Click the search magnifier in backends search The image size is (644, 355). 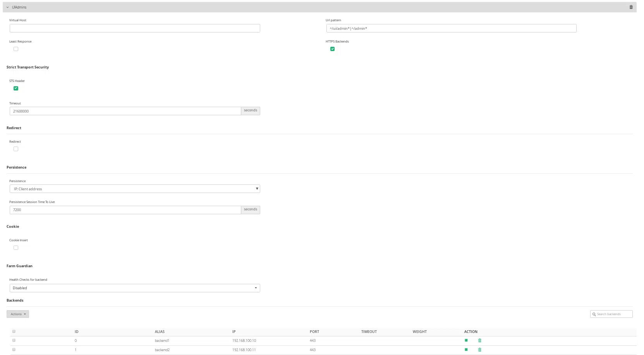(594, 314)
